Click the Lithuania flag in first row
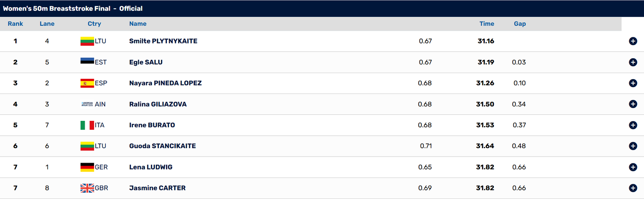Image resolution: width=644 pixels, height=200 pixels. click(87, 41)
